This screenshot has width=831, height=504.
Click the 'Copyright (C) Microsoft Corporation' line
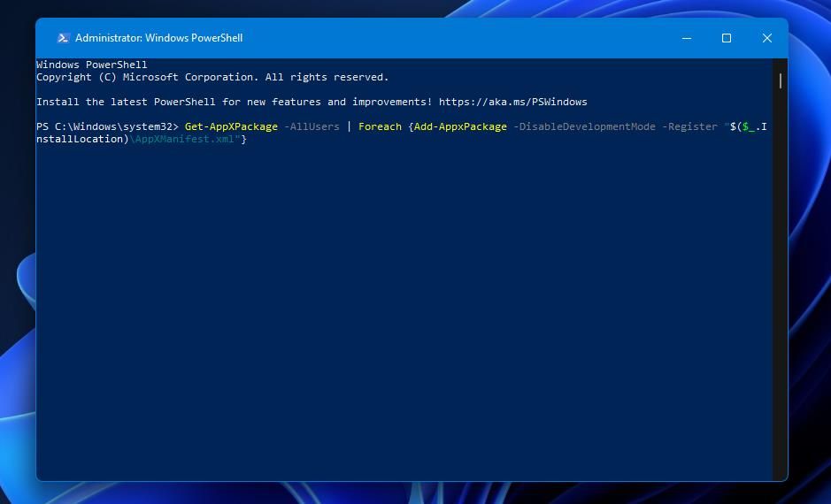[212, 77]
